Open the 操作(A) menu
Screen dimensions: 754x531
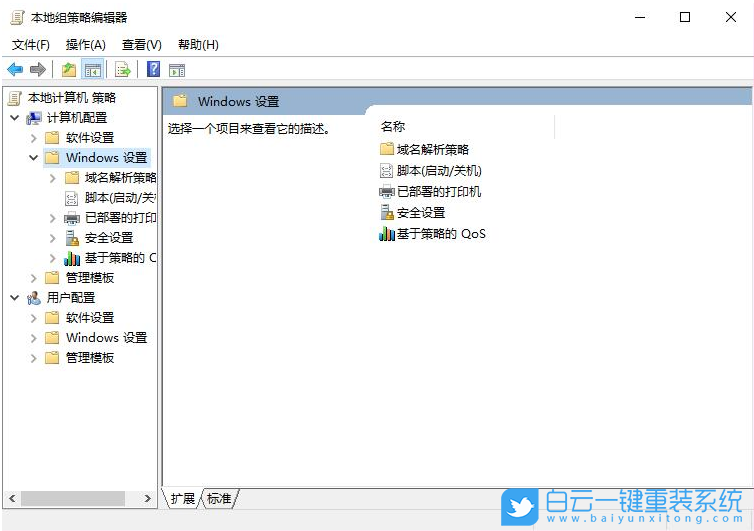tap(86, 45)
